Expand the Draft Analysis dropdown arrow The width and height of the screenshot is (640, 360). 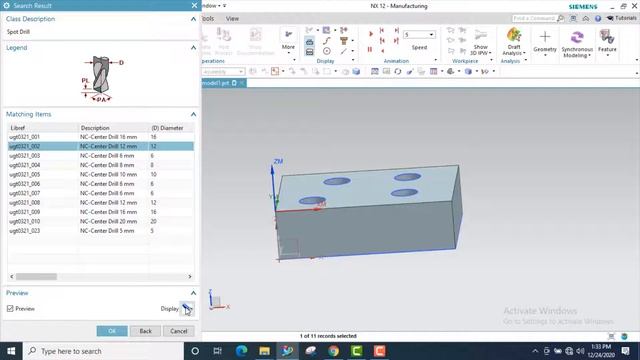tap(525, 53)
